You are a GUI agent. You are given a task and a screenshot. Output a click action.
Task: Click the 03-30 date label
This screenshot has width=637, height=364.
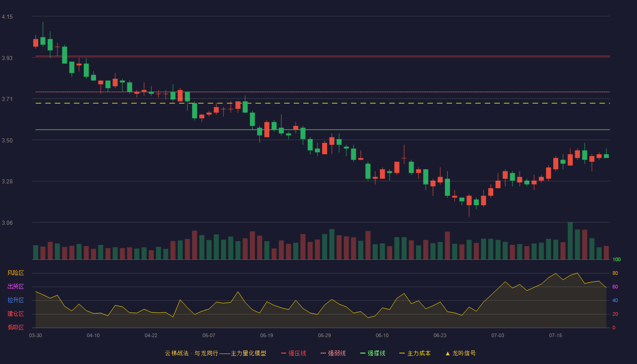pos(35,335)
